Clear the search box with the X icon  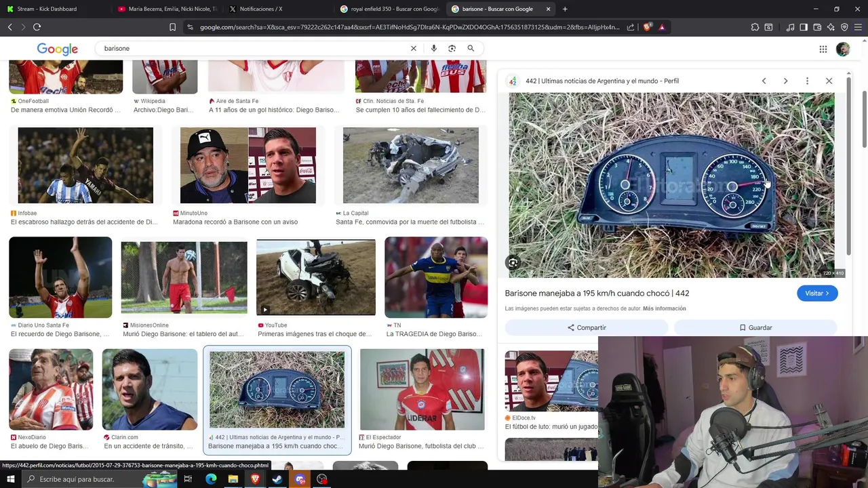pyautogui.click(x=414, y=48)
